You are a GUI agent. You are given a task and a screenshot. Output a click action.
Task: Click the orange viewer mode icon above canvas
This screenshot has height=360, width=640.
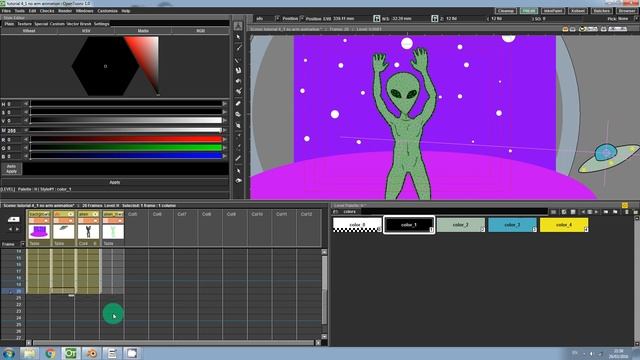pos(565,29)
